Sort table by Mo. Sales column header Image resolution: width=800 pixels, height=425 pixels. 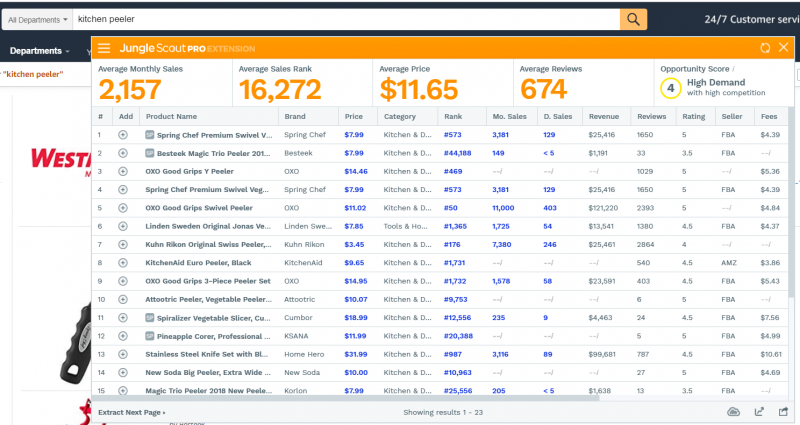[509, 116]
